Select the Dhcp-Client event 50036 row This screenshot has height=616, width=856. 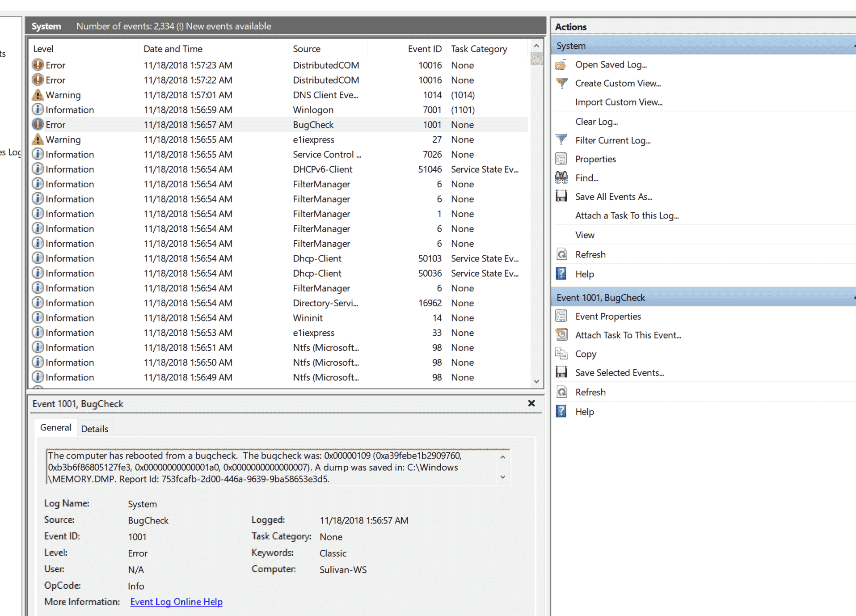(279, 273)
